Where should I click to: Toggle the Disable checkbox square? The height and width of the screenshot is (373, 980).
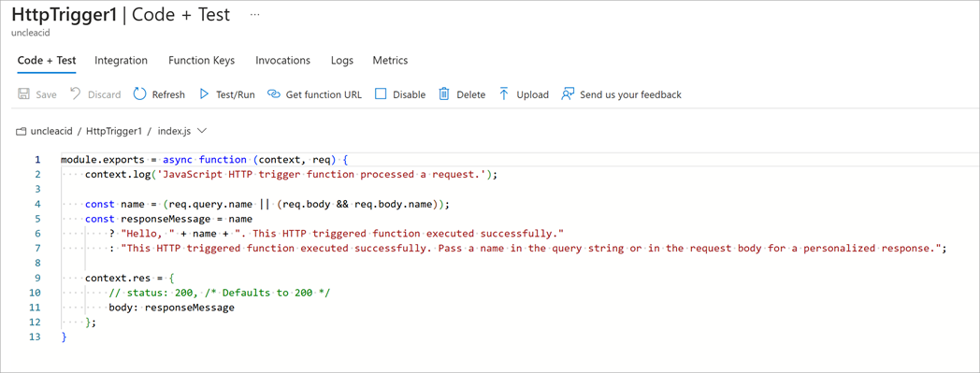click(x=381, y=94)
